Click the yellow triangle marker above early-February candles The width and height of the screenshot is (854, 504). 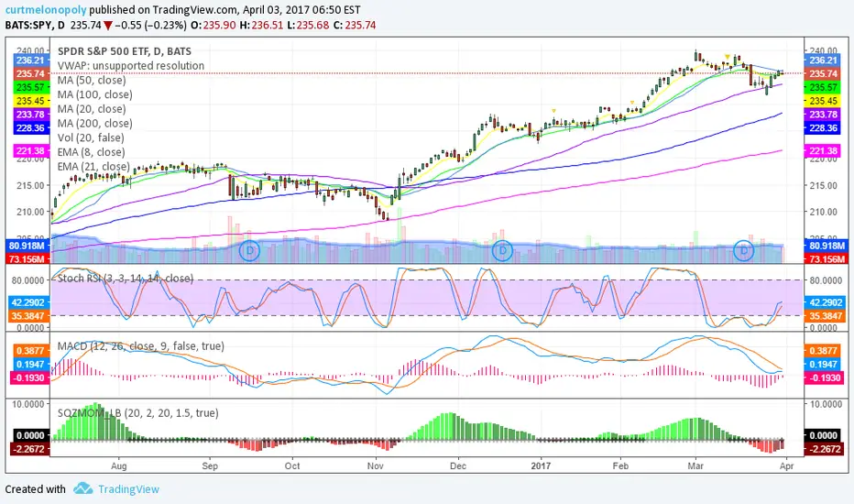coord(631,103)
